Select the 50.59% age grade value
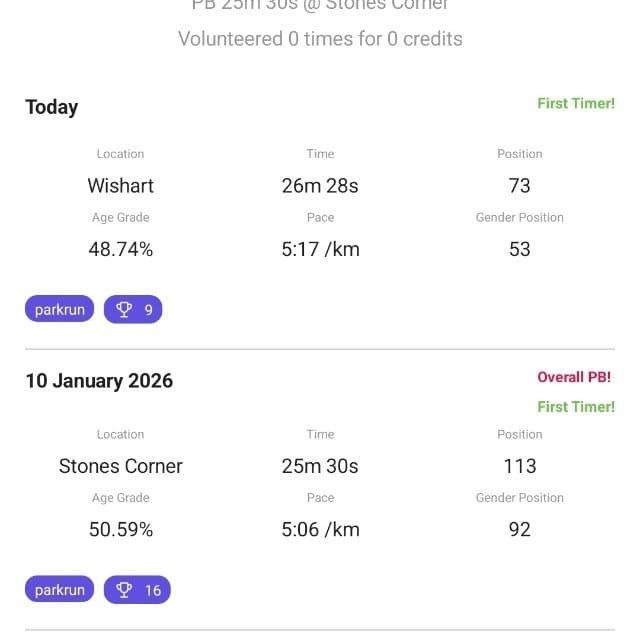This screenshot has height=640, width=640. [120, 530]
